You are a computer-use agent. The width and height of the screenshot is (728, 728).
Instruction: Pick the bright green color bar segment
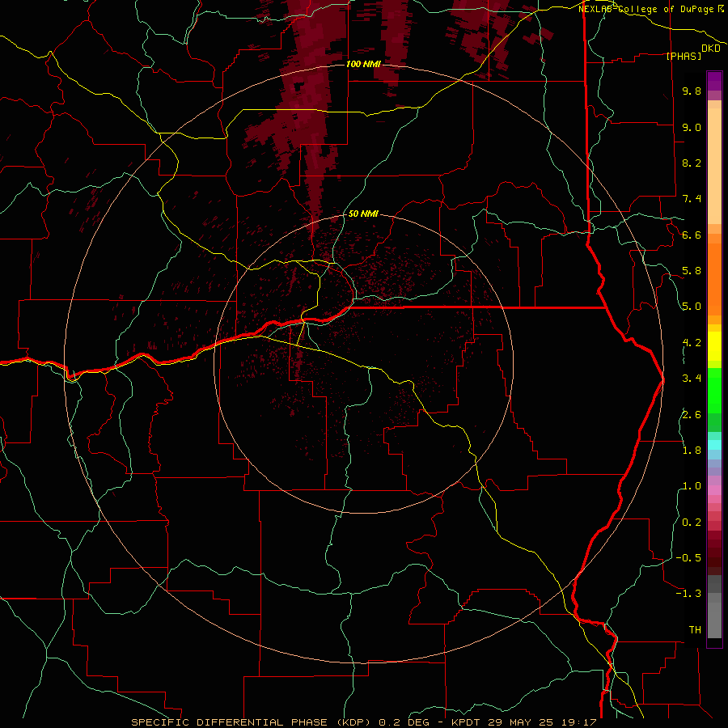714,390
